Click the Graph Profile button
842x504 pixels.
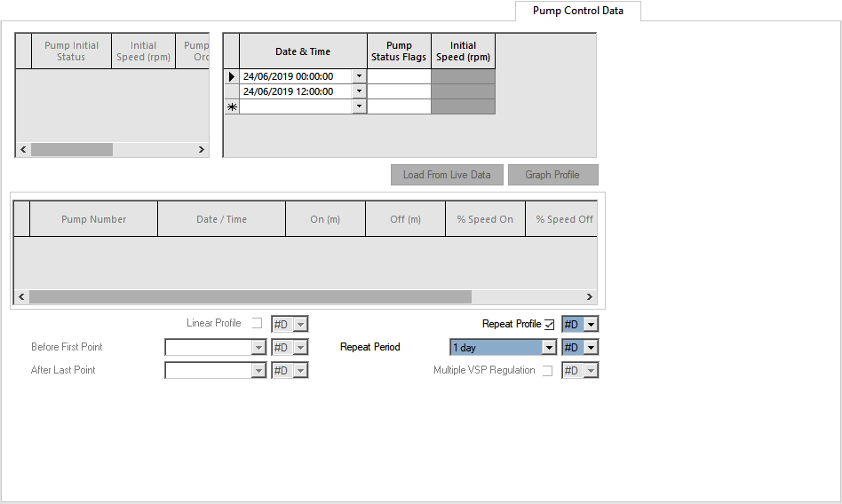pos(552,175)
